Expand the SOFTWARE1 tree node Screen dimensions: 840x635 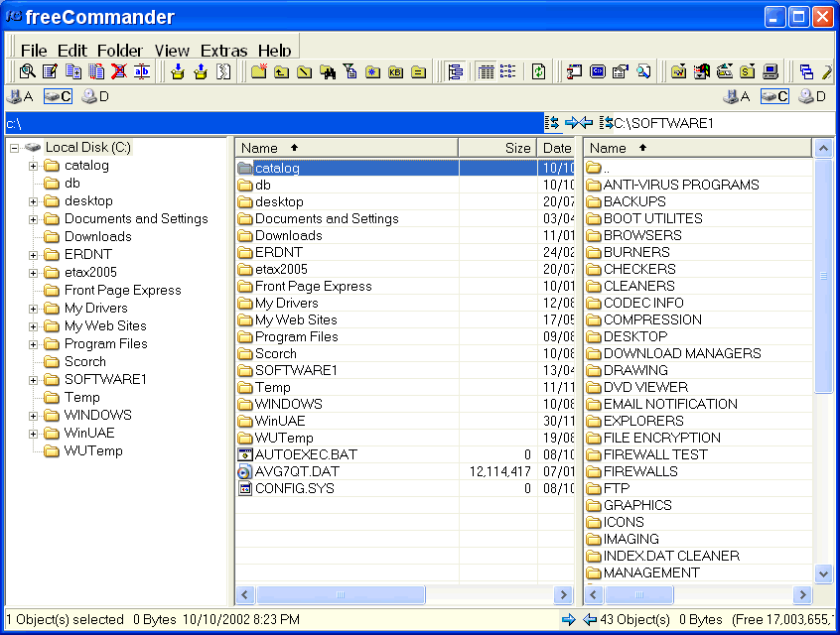[x=33, y=380]
